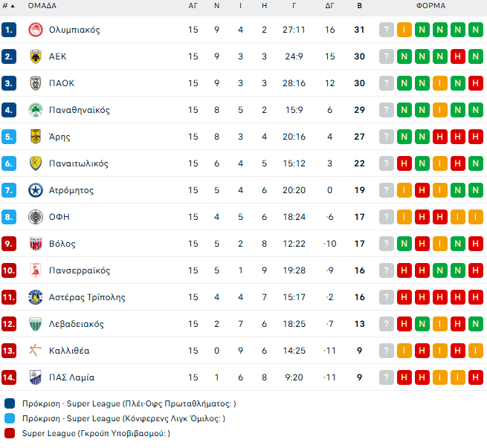Click the Aris team crest icon

click(x=35, y=137)
